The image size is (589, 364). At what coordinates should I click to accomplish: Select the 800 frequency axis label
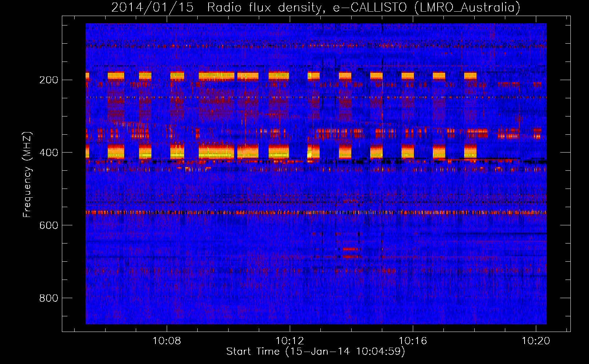49,298
